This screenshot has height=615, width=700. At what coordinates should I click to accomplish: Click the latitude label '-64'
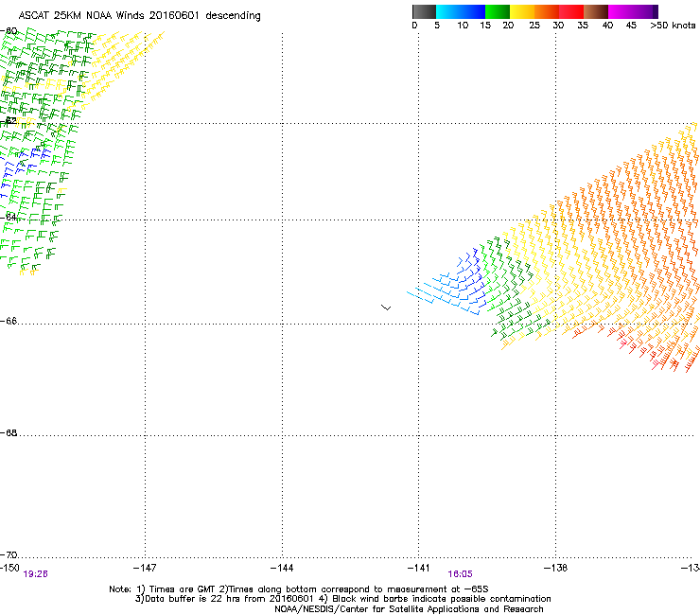pos(9,217)
